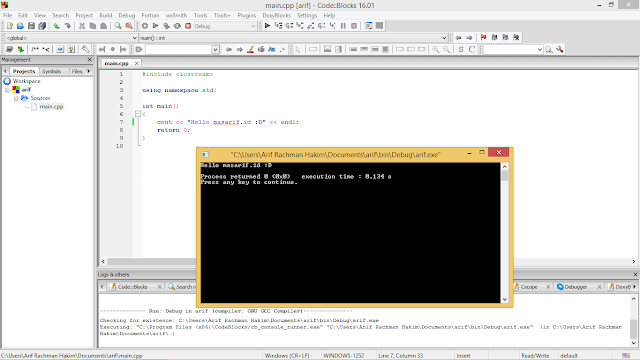Click the Open file toolbar icon

click(x=20, y=26)
